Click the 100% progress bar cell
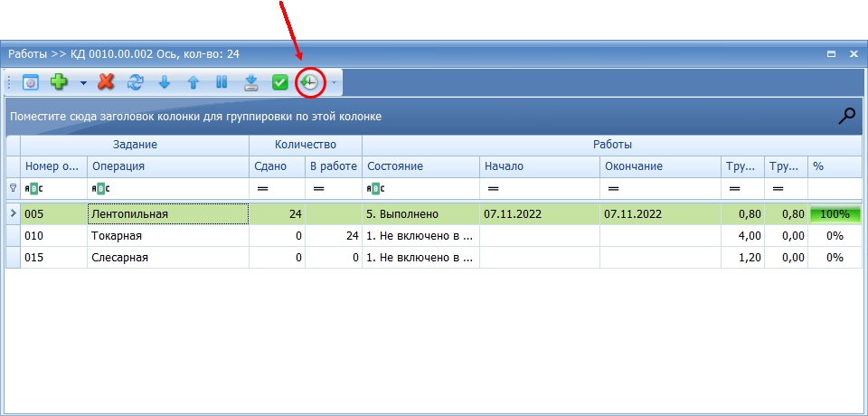The image size is (868, 416). click(835, 213)
